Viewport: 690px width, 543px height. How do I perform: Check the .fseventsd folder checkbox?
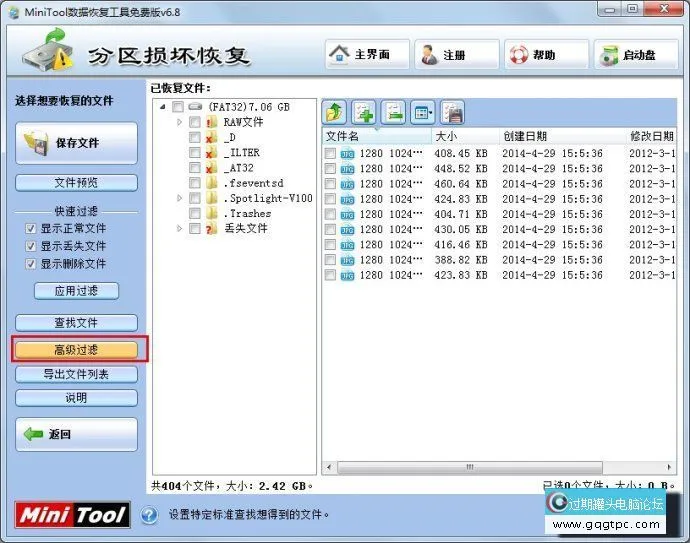pos(195,183)
